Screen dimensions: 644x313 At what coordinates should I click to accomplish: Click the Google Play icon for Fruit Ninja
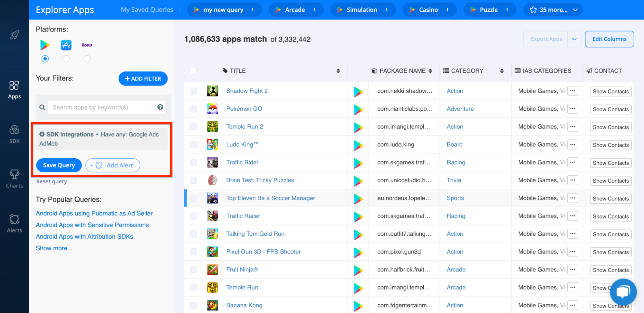click(x=358, y=271)
